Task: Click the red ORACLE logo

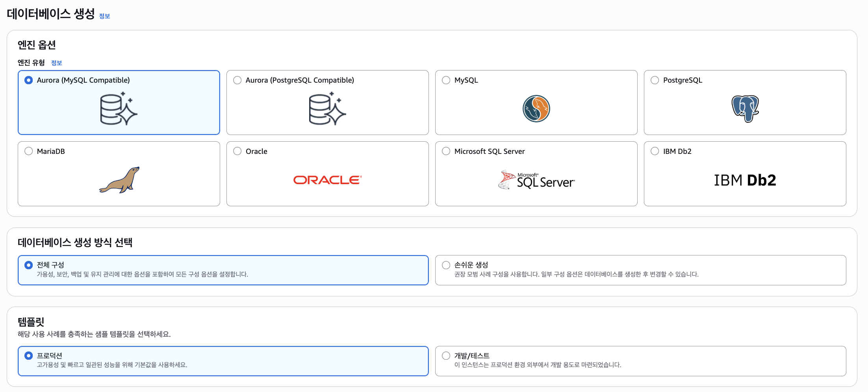Action: (328, 180)
